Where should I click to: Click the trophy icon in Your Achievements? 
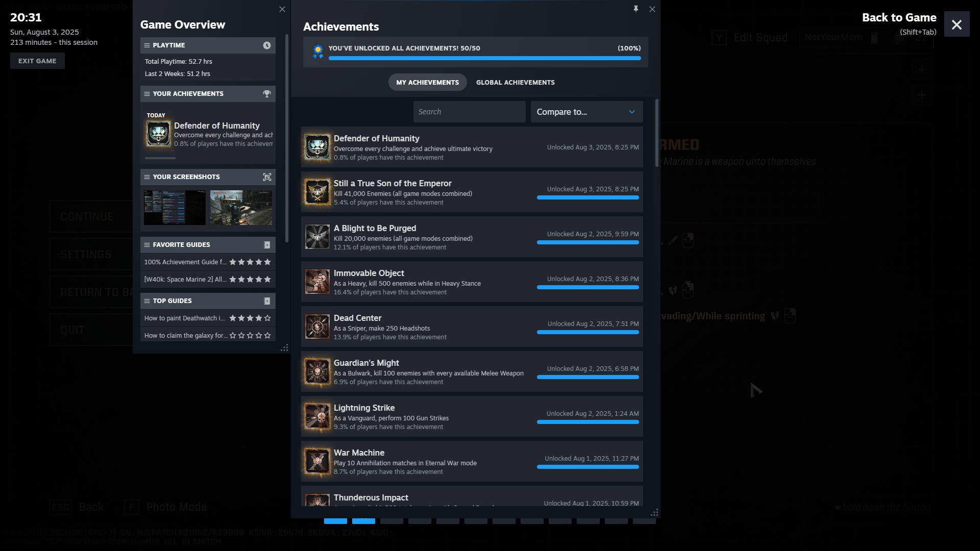[266, 94]
